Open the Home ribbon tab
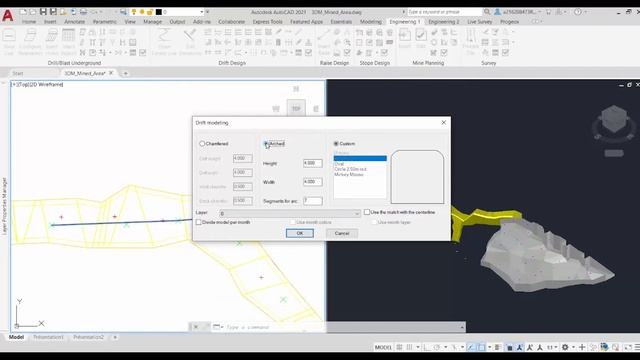Image resolution: width=640 pixels, height=360 pixels. pyautogui.click(x=29, y=22)
